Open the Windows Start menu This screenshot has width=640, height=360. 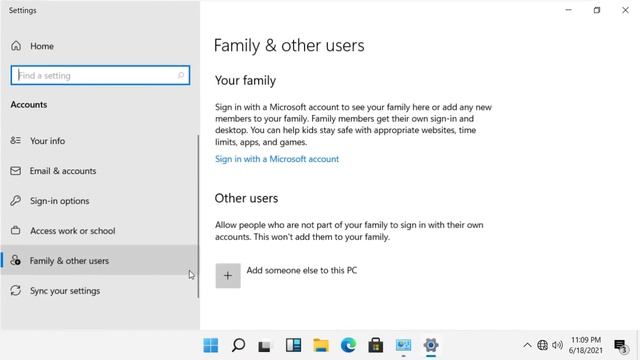(x=211, y=345)
